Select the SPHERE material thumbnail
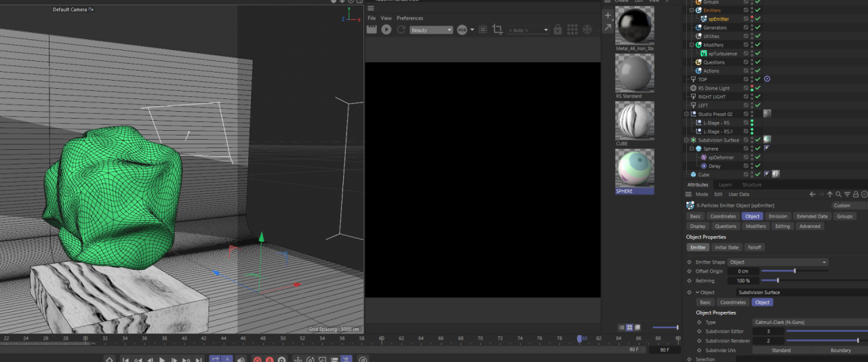 pos(635,168)
